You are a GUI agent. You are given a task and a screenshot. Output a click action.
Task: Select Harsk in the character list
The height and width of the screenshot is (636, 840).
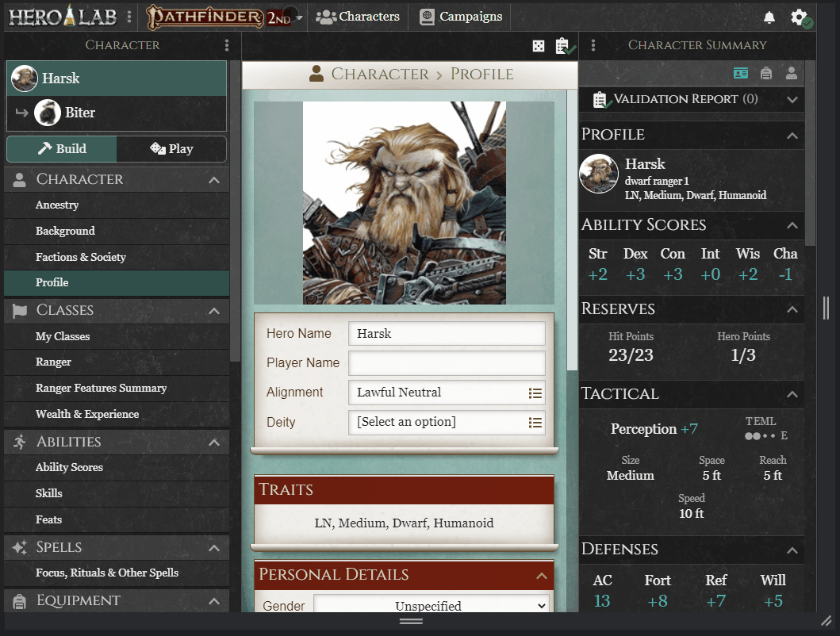117,79
